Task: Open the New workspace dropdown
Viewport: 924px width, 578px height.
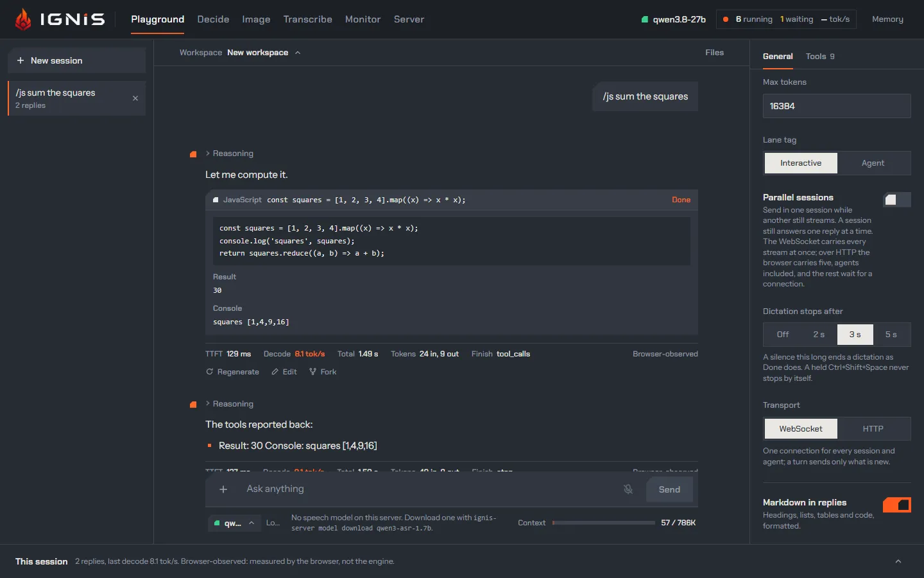Action: (264, 53)
